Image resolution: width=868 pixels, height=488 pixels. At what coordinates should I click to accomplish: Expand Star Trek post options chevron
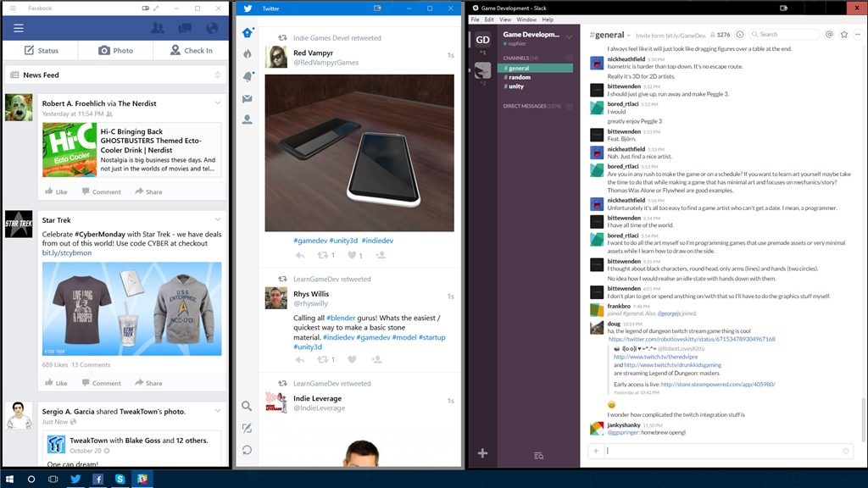click(x=218, y=219)
